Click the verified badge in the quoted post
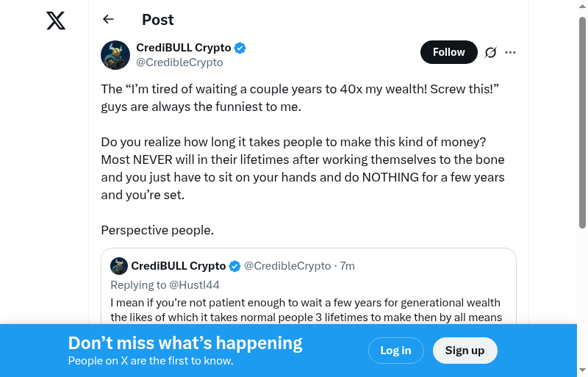The width and height of the screenshot is (588, 377). [x=234, y=266]
